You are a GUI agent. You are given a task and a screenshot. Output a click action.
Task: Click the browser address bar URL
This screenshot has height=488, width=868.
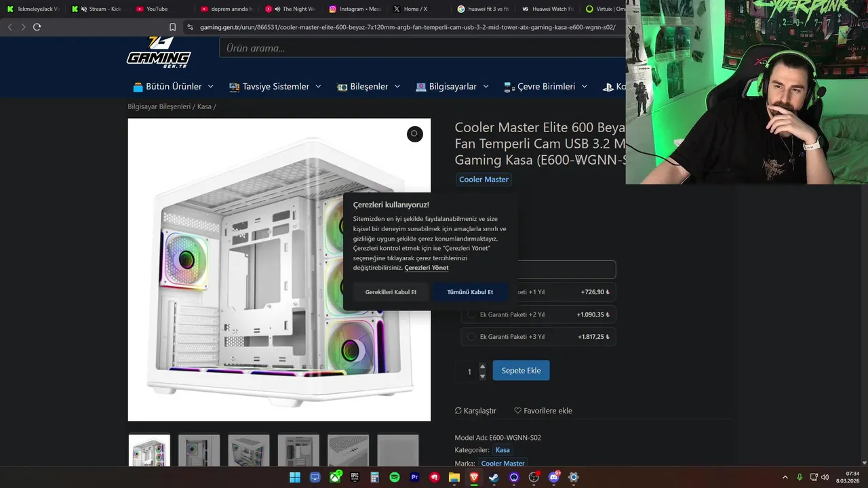tap(407, 27)
